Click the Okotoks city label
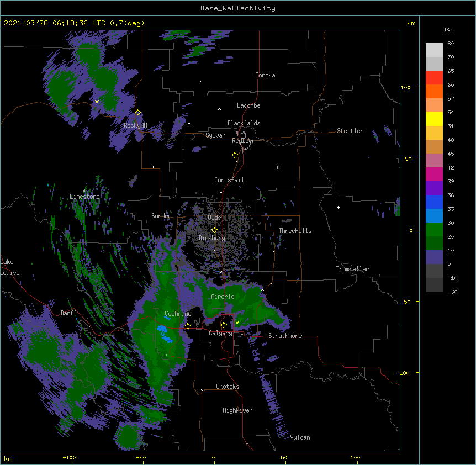The image size is (476, 465). pos(228,387)
